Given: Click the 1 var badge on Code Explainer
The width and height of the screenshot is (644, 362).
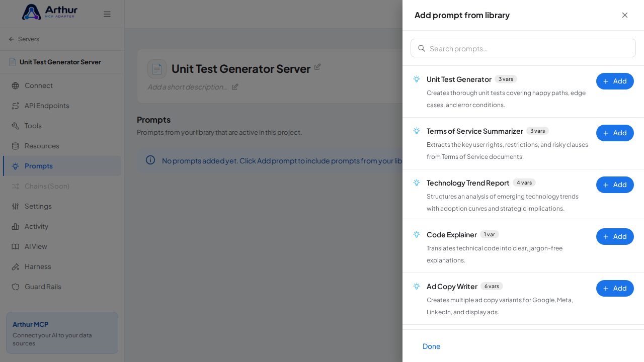Looking at the screenshot, I should point(490,234).
